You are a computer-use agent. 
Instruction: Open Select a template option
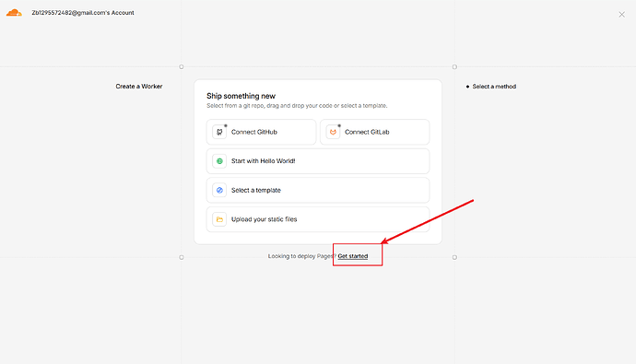(x=318, y=190)
